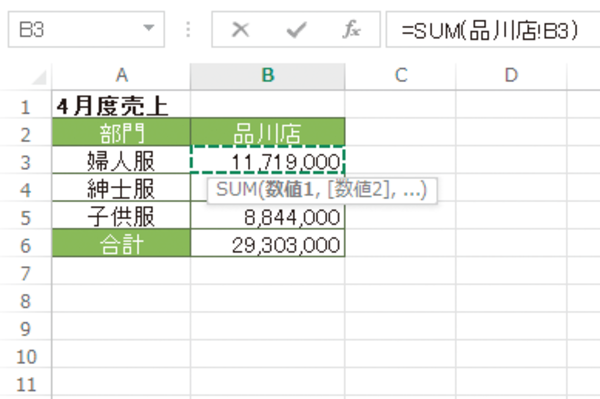Select column C header

pos(400,75)
